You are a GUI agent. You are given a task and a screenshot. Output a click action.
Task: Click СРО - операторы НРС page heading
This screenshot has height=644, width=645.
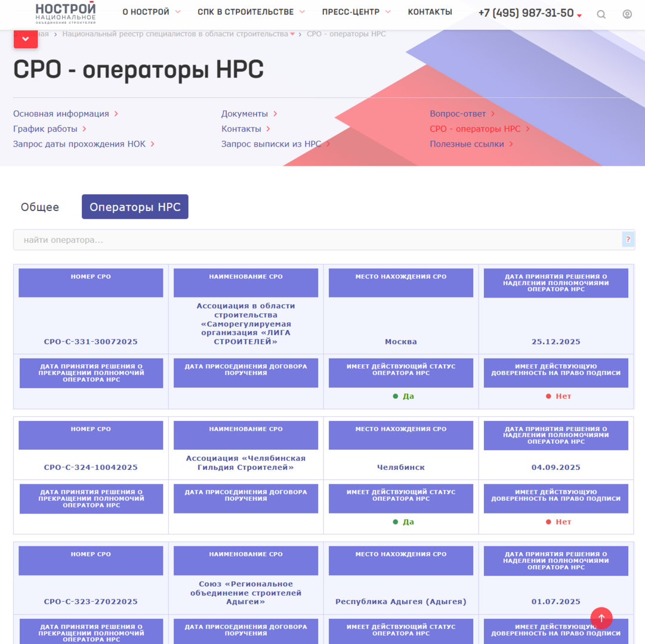click(138, 69)
